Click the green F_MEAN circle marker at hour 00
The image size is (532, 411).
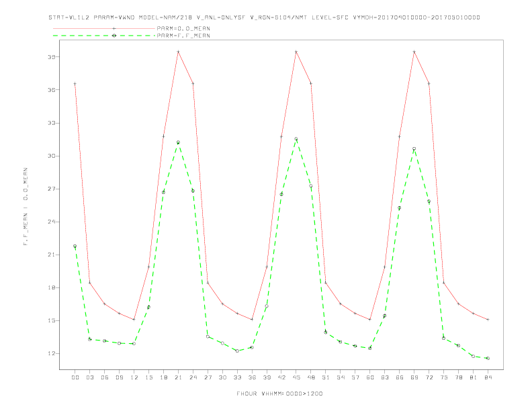point(75,246)
